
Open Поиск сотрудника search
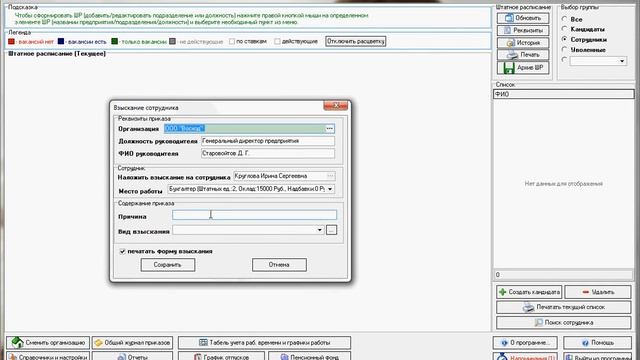click(x=564, y=322)
